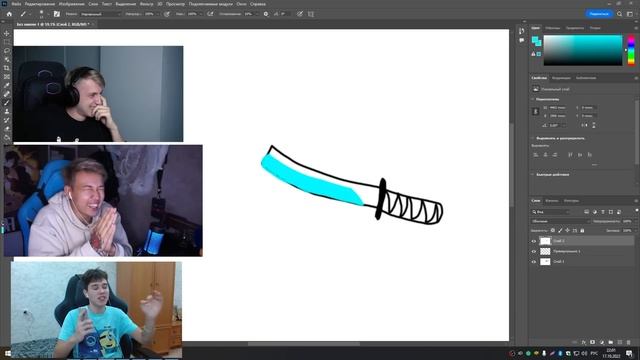Click the horizontal canvas scrollbar
Screen dimensions: 640x360
(304, 344)
